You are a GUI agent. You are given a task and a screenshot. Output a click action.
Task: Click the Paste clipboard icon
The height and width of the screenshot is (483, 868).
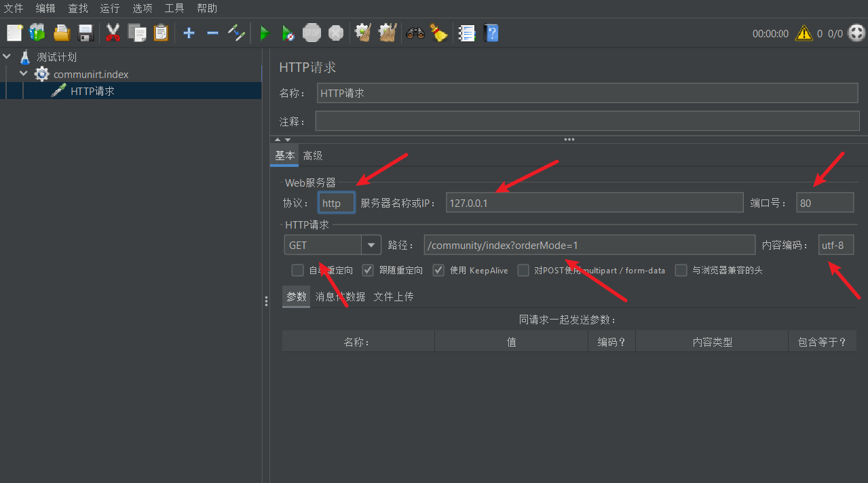[x=161, y=33]
